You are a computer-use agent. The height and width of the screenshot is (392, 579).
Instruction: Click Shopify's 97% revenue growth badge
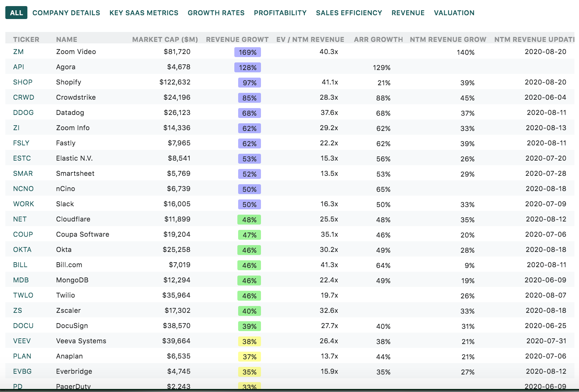pyautogui.click(x=250, y=83)
